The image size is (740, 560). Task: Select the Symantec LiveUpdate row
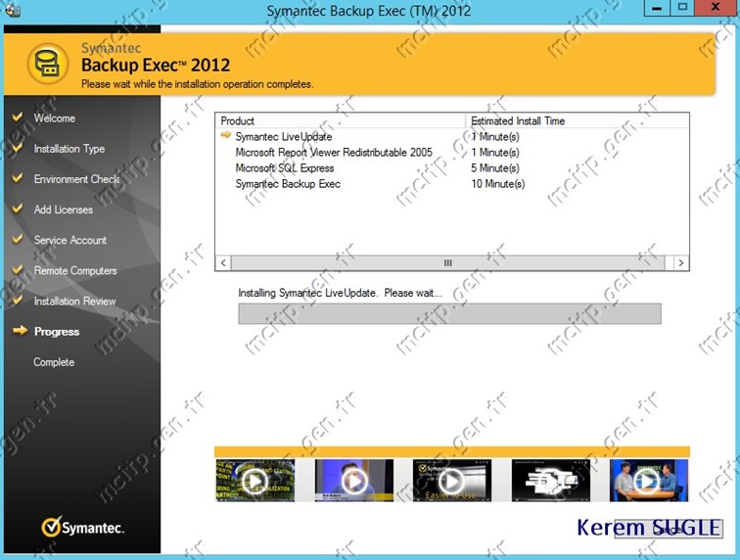452,136
